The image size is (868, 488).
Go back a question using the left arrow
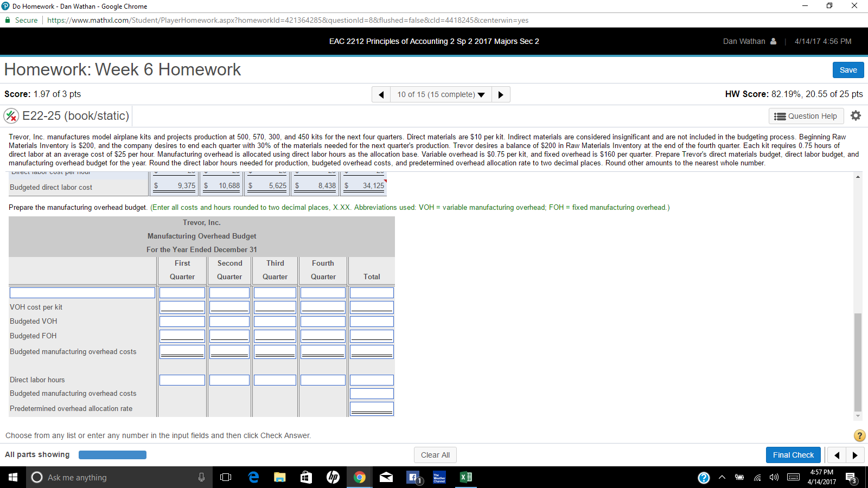381,94
